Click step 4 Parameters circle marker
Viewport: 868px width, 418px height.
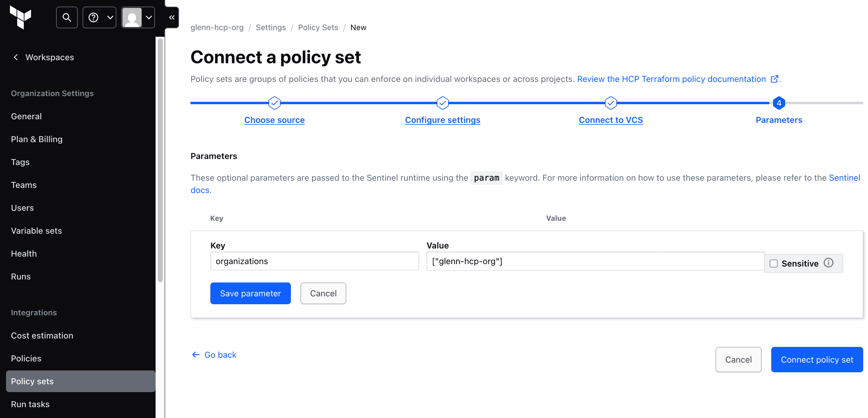click(x=779, y=103)
